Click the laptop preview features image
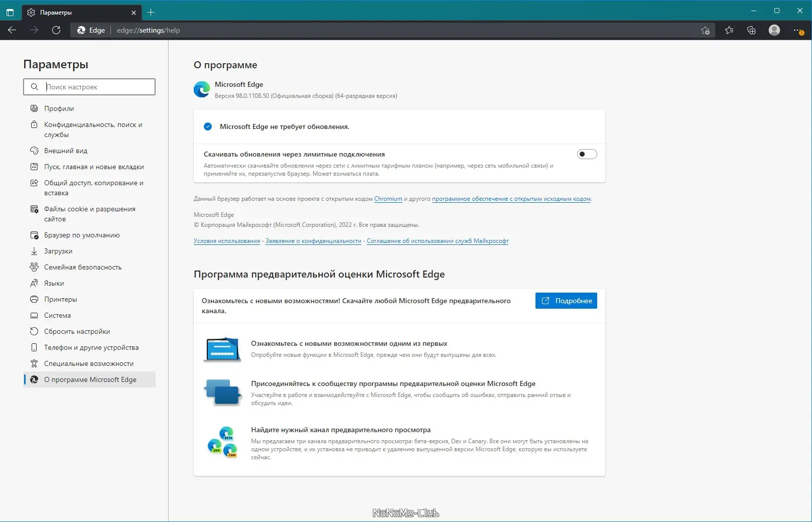 222,349
